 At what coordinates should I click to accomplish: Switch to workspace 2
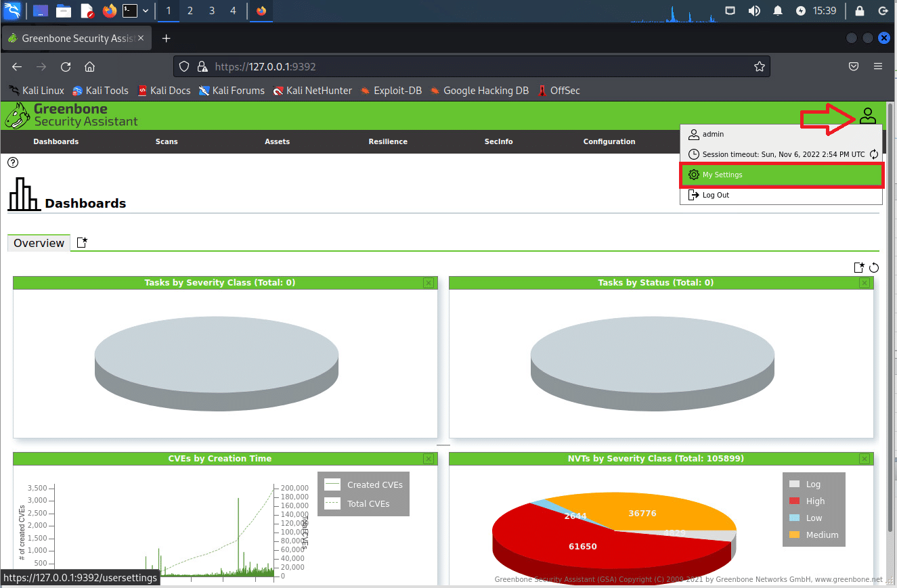coord(190,11)
